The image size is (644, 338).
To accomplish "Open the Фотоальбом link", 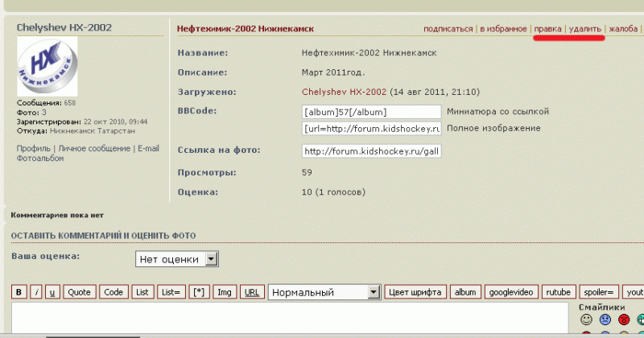I will coord(40,158).
